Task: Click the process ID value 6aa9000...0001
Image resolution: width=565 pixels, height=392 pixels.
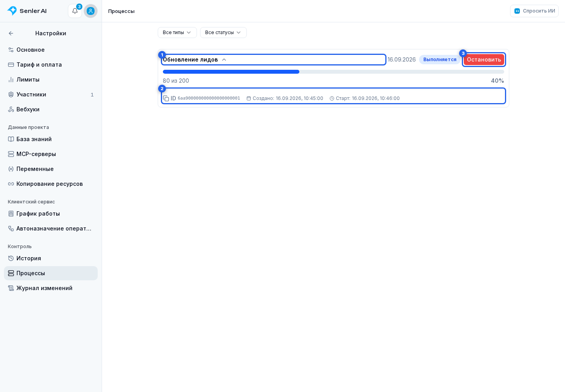Action: click(x=209, y=98)
